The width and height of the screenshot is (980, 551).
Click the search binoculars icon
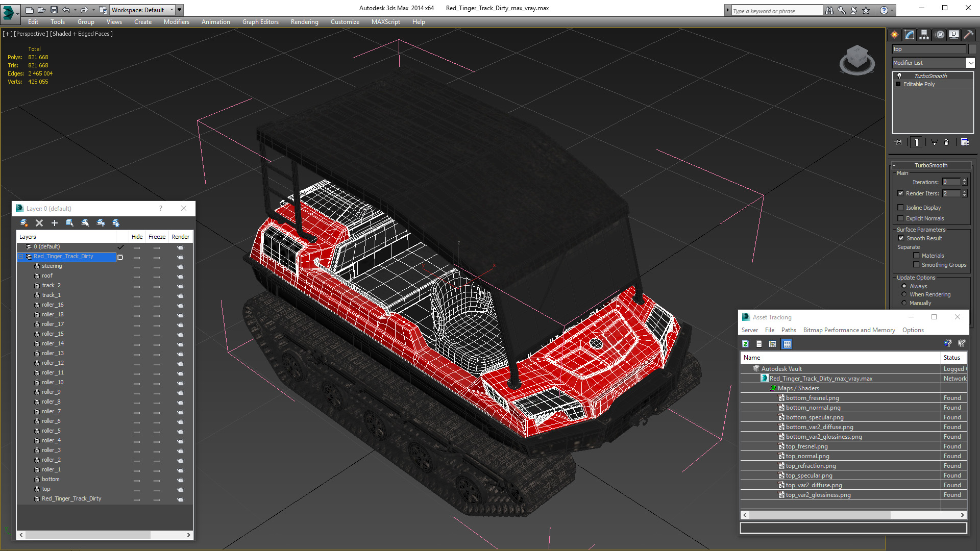pos(829,10)
